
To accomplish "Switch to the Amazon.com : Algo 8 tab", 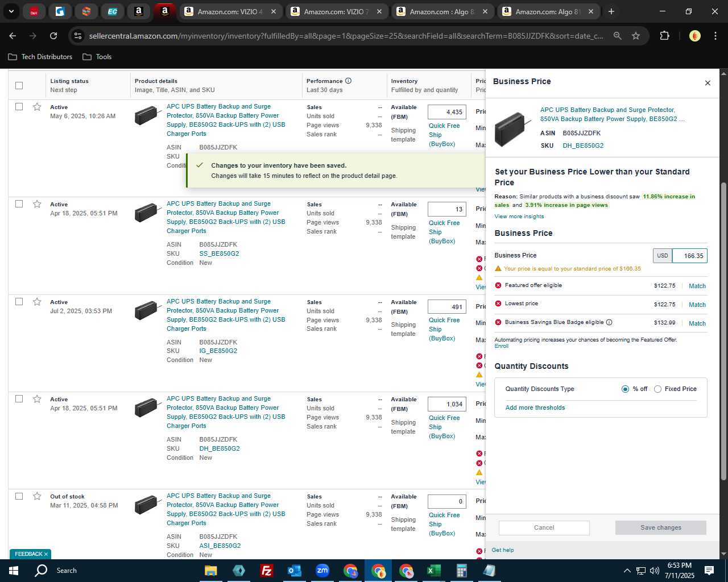I will coord(442,11).
